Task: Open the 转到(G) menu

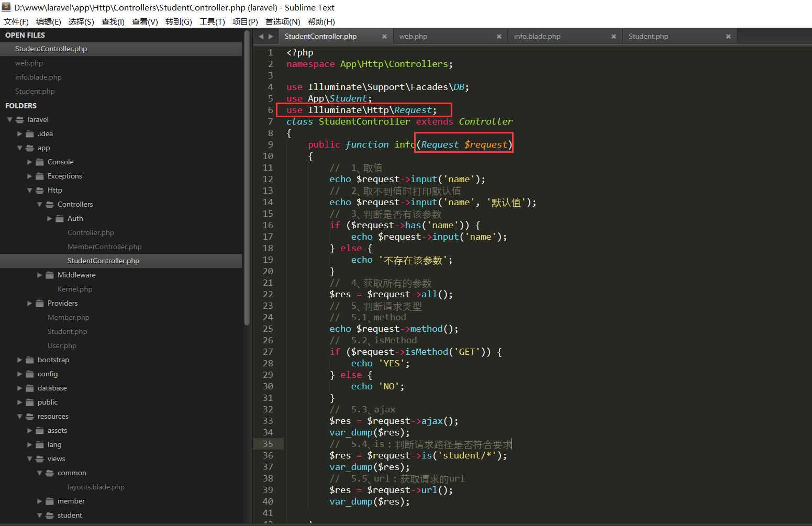Action: (x=179, y=21)
